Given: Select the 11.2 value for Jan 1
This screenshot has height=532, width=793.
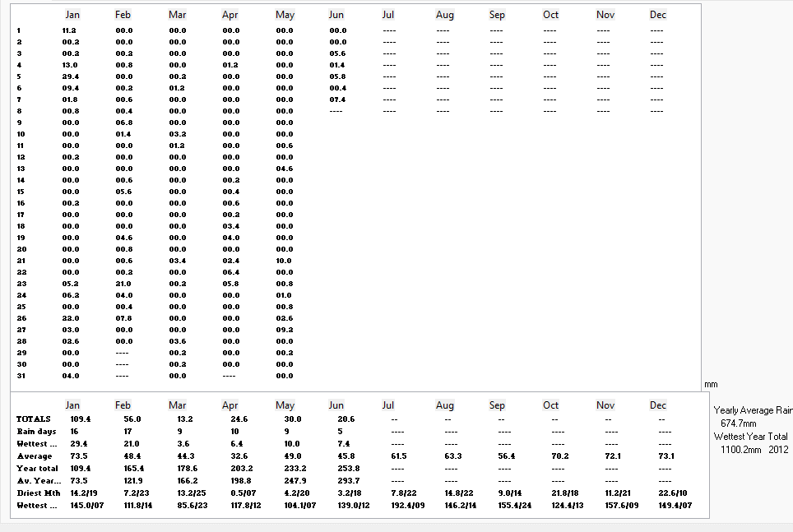Looking at the screenshot, I should tap(69, 30).
